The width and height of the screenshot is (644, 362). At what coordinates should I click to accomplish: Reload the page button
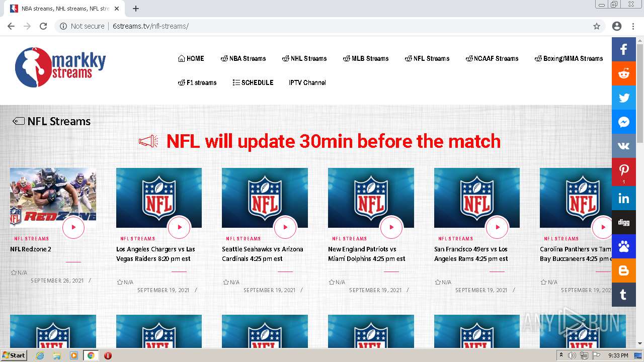(x=43, y=26)
